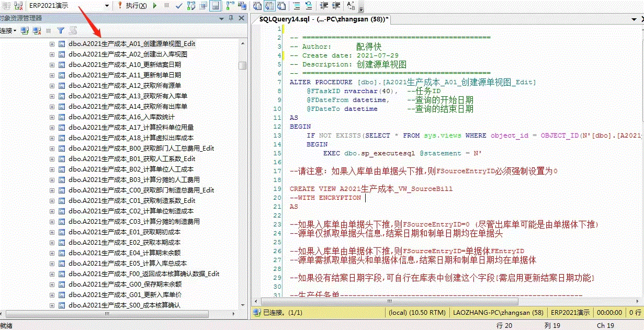Select dbo.A2021生产成本_A13_获取所有入库单 procedure

point(128,96)
